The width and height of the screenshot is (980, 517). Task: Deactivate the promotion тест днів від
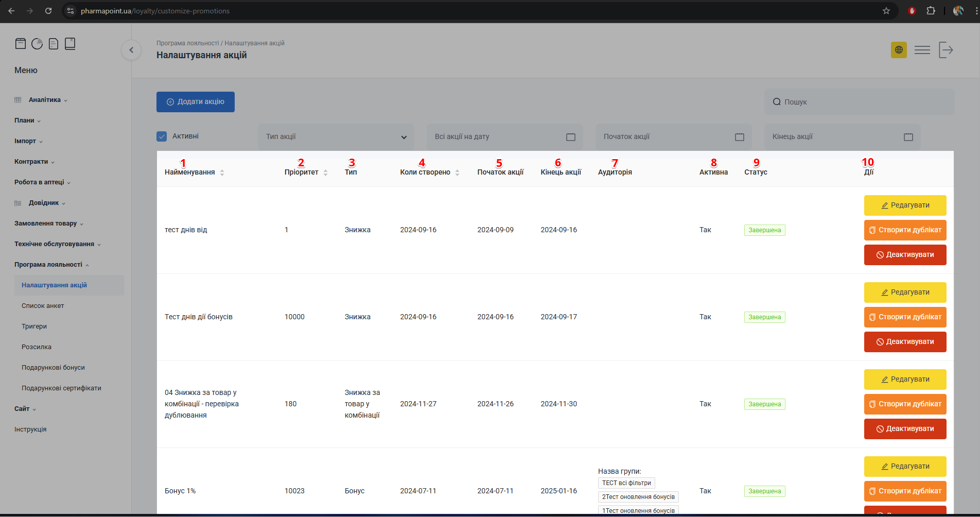coord(905,255)
